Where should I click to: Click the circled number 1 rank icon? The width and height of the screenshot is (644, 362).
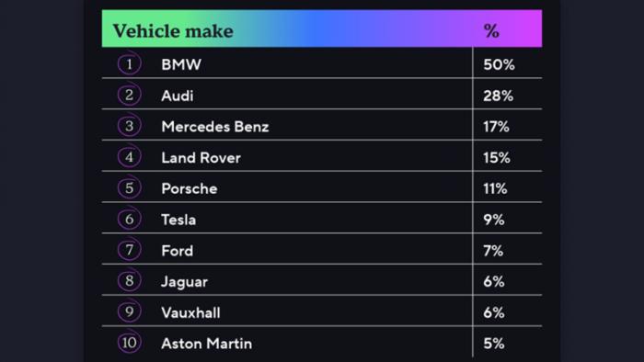click(130, 63)
